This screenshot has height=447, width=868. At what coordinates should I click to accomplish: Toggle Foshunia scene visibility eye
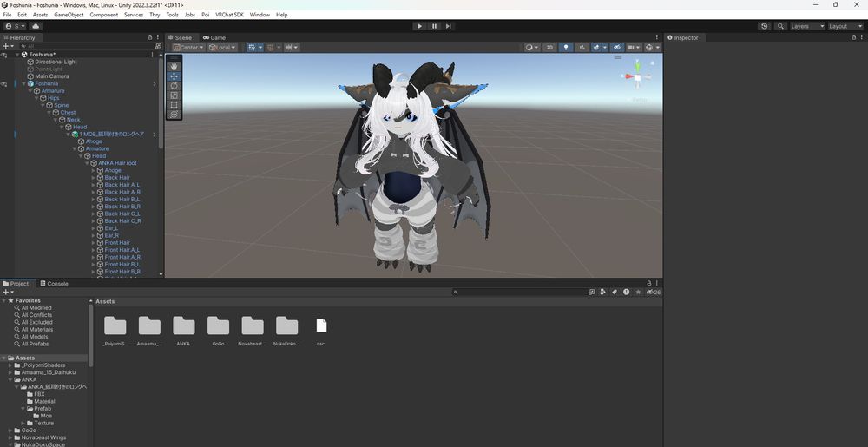3,83
